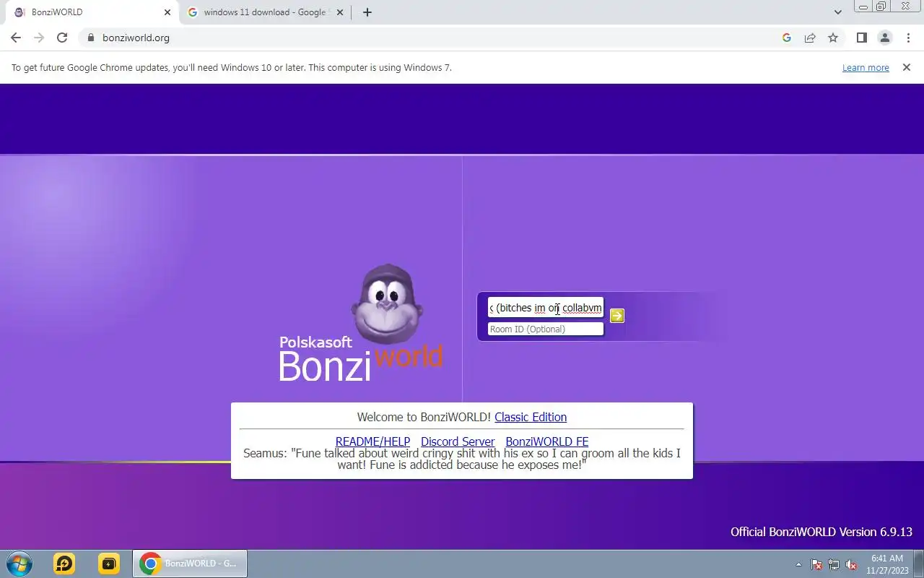Viewport: 924px width, 578px height.
Task: Bookmark this page with star icon
Action: (833, 38)
